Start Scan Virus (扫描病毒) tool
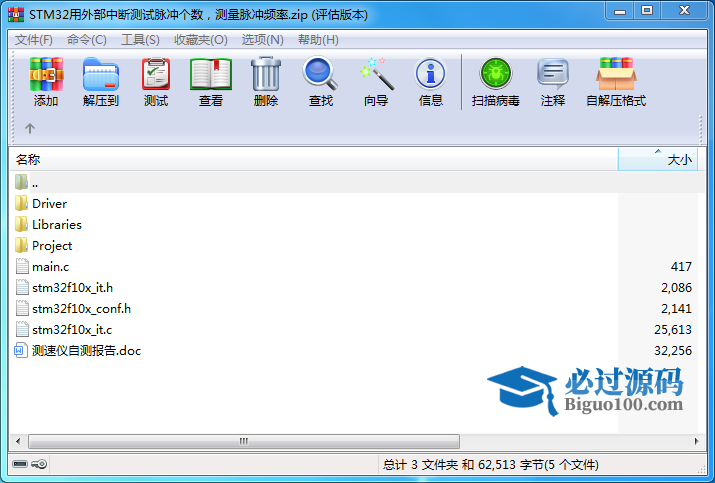Image resolution: width=715 pixels, height=483 pixels. coord(496,73)
